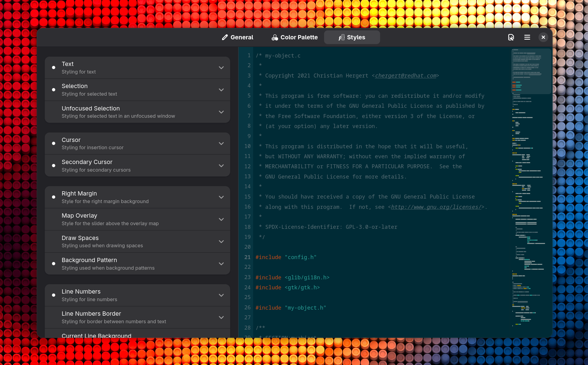This screenshot has width=588, height=365.
Task: Click the indicator dot beside Line Numbers
Action: pyautogui.click(x=54, y=295)
